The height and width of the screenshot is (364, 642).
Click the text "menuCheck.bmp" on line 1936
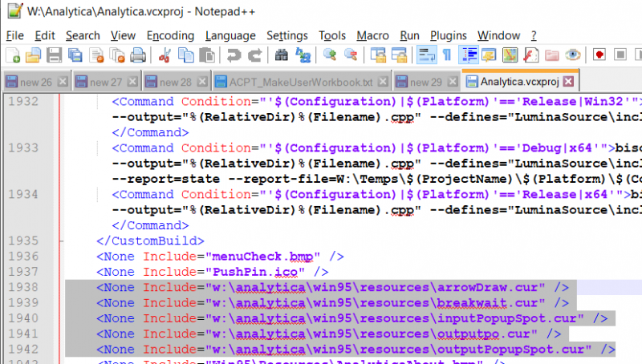(x=262, y=257)
